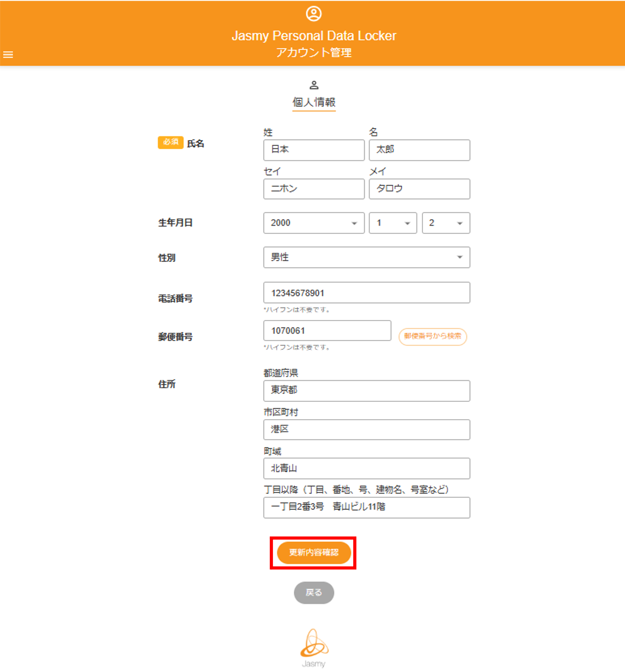This screenshot has width=625, height=672.
Task: Select the 個人情報 tab heading
Action: (314, 102)
